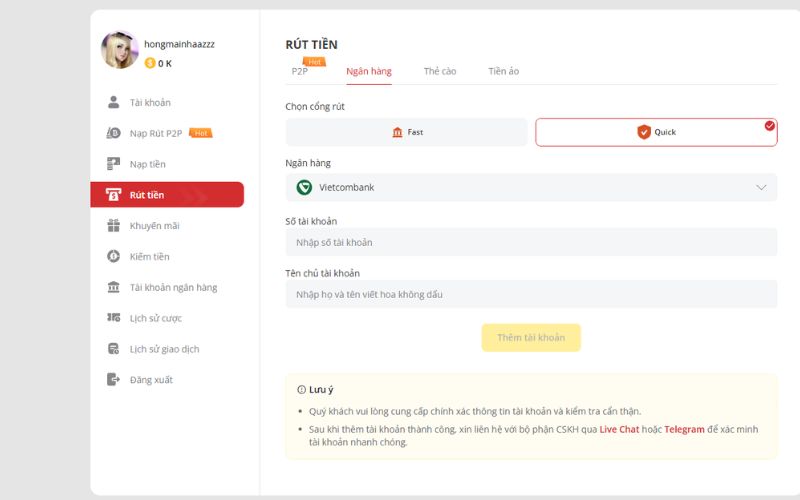Click the Nạp tiền sidebar icon
This screenshot has height=500, width=800.
113,164
